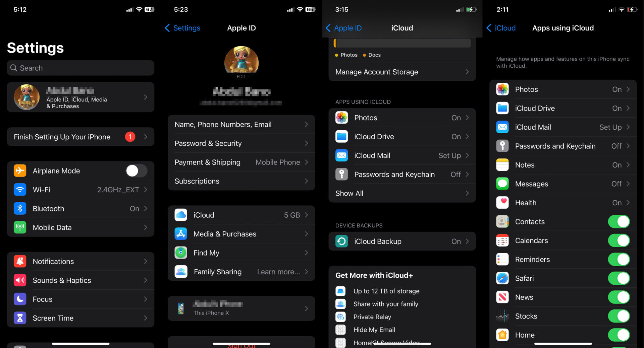Tap the Focus moon icon
The width and height of the screenshot is (644, 348).
(20, 299)
